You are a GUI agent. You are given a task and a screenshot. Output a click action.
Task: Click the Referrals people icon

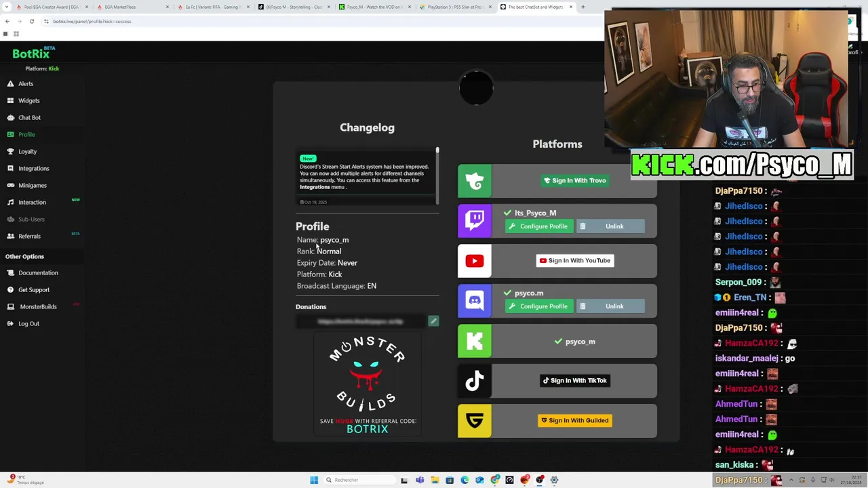click(x=11, y=236)
